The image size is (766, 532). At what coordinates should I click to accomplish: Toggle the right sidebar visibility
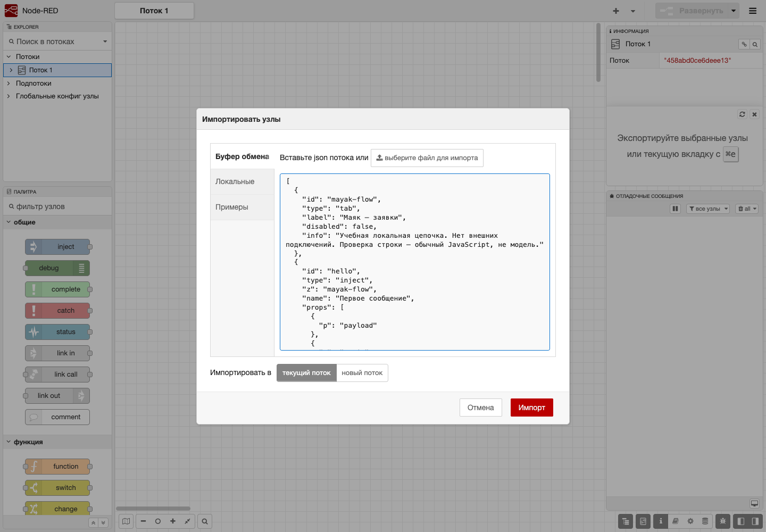(x=755, y=521)
